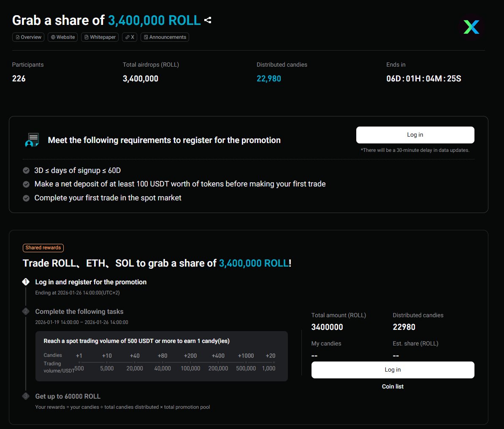504x429 pixels.
Task: Click the Get up to 60000 ROLL heading
Action: 68,397
